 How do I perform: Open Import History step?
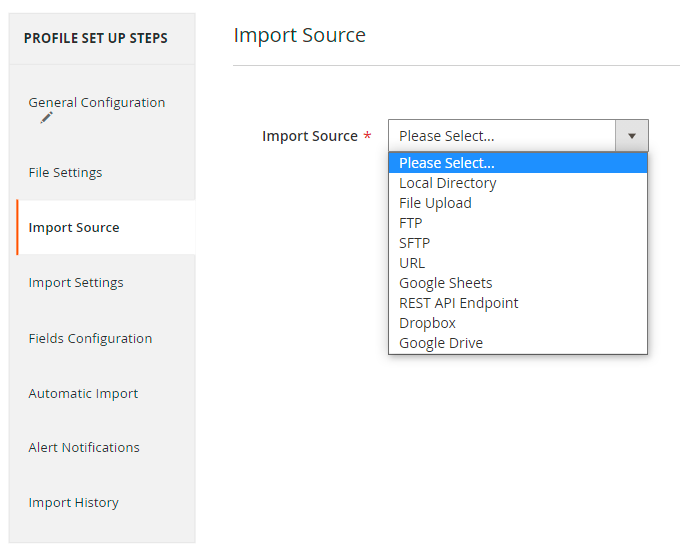click(x=73, y=502)
